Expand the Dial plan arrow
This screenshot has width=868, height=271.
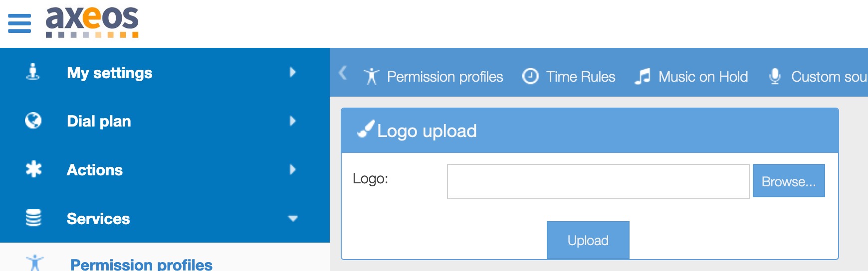[293, 121]
